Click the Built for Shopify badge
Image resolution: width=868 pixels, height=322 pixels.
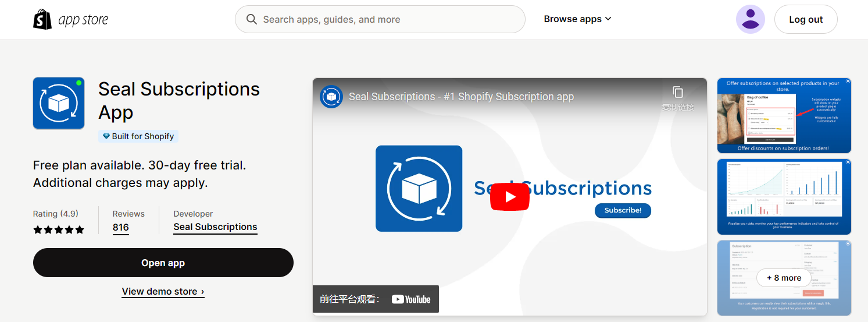coord(138,136)
